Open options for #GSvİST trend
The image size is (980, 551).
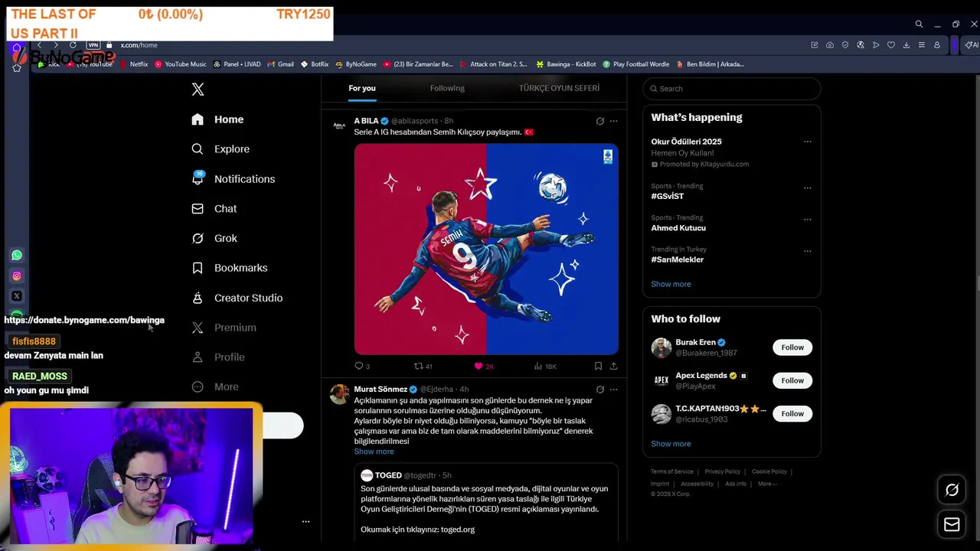807,187
